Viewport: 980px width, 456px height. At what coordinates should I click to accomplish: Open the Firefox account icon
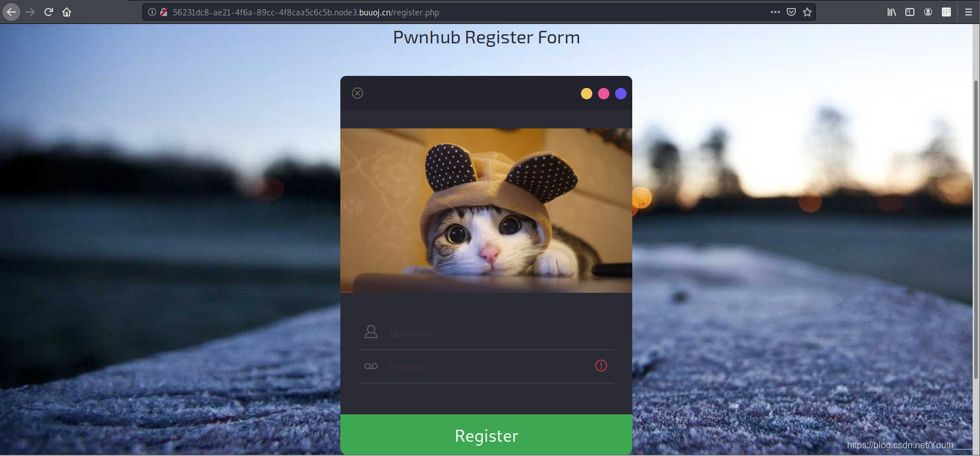928,12
